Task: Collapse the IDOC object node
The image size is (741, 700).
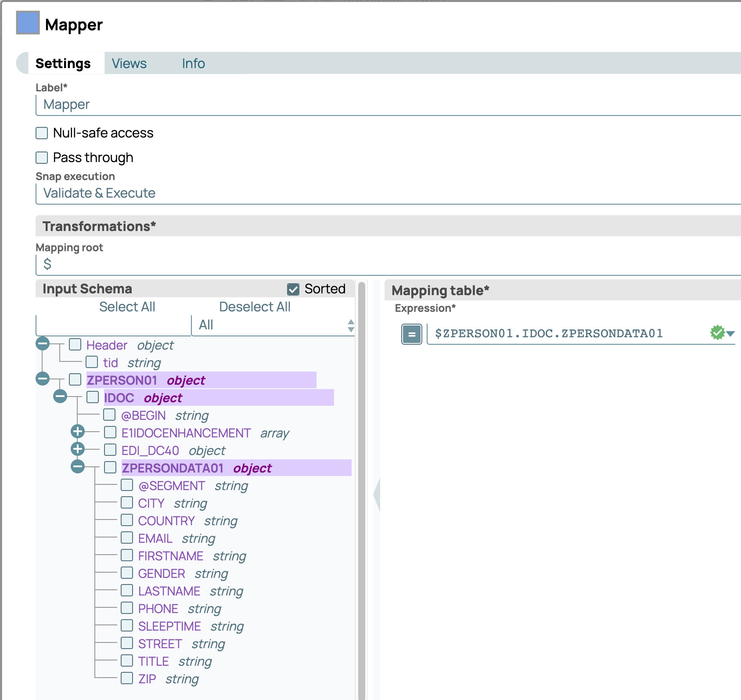Action: 60,396
